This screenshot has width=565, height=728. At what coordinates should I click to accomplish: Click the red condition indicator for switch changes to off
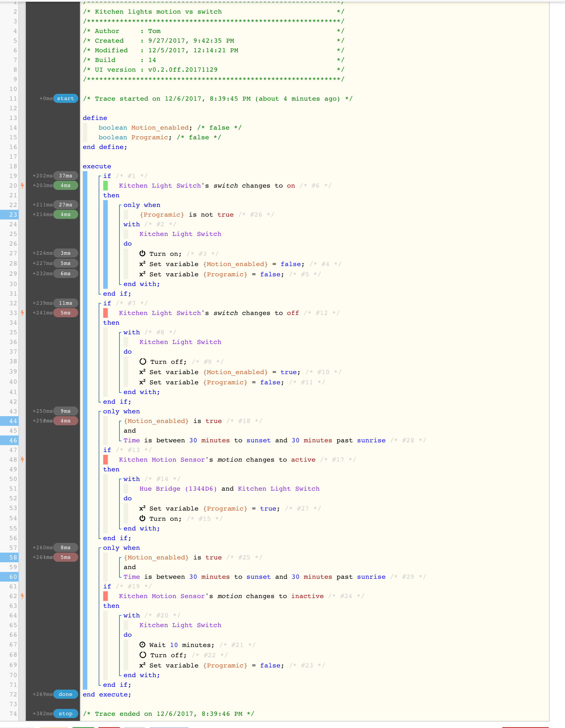105,313
